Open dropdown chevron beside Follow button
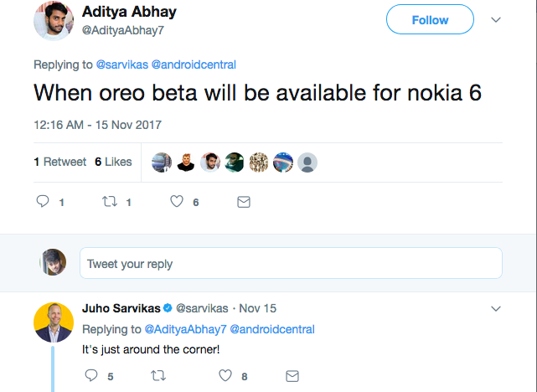Image resolution: width=537 pixels, height=392 pixels. [495, 20]
